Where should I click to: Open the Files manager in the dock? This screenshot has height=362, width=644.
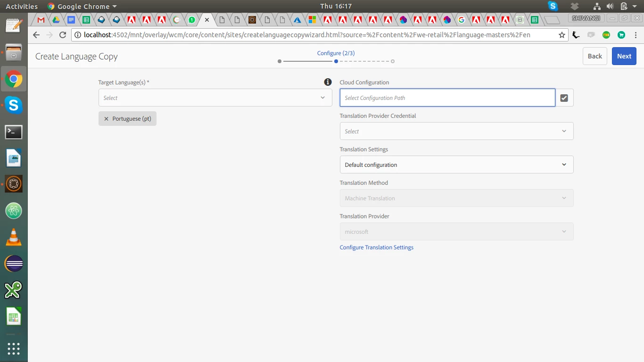(14, 52)
